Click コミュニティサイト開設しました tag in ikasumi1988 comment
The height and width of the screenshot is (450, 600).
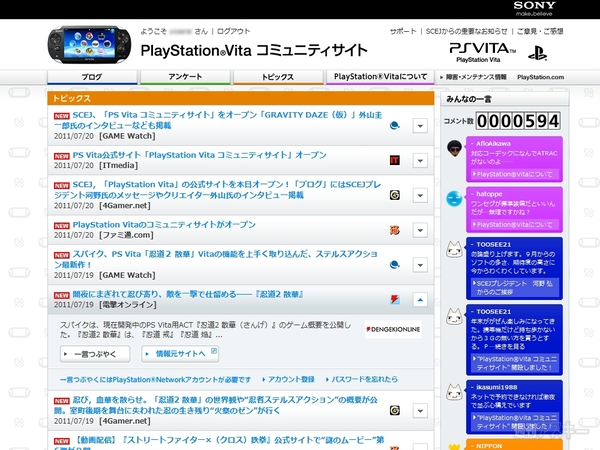(514, 422)
